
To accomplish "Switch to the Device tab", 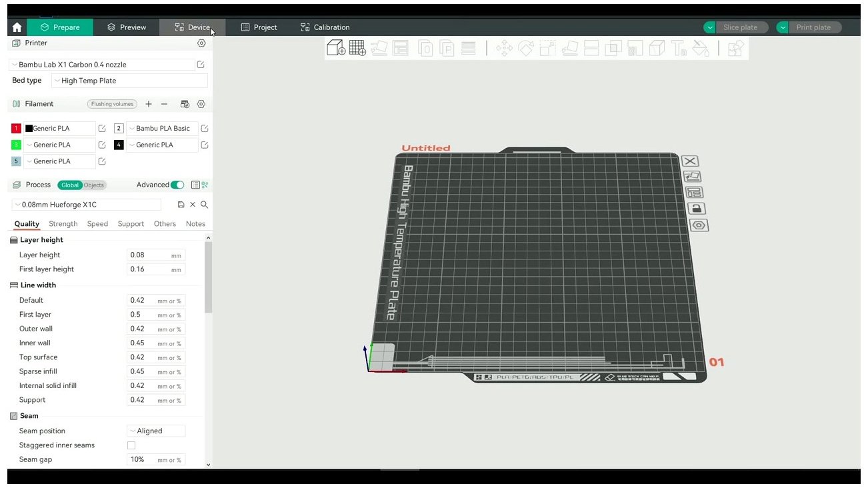I will [x=192, y=27].
